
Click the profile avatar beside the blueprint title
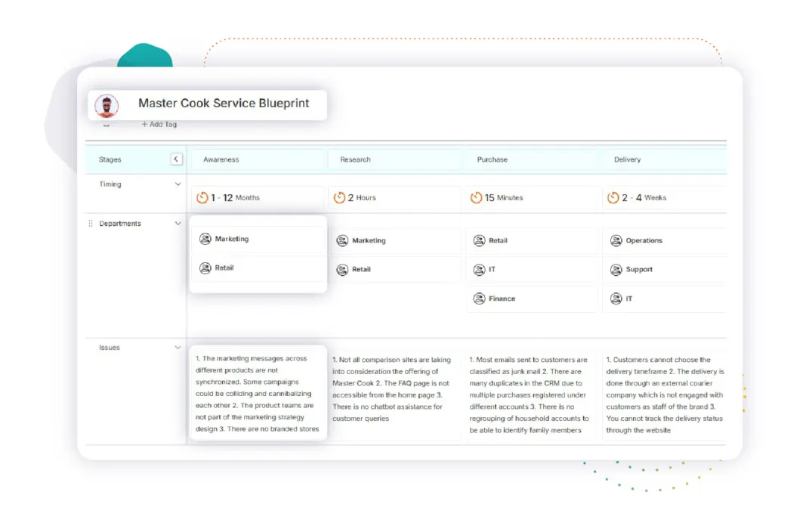tap(107, 105)
